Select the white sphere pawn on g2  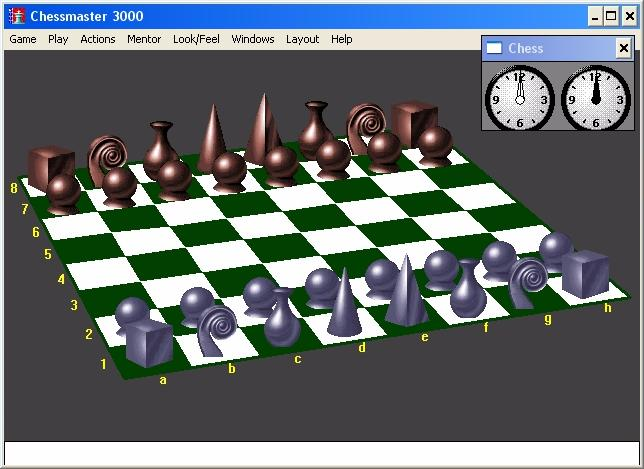click(x=498, y=260)
